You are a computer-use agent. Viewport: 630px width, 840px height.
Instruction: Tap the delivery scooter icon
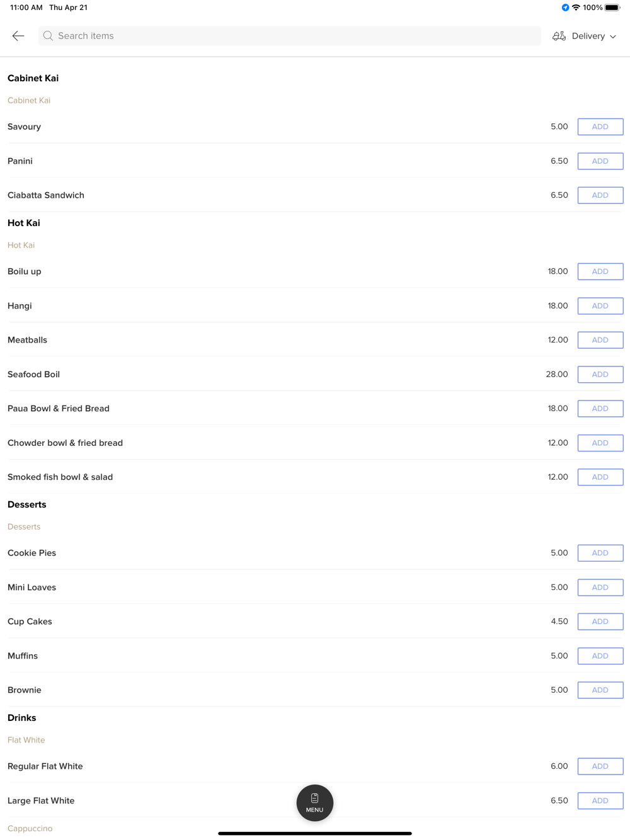(559, 36)
